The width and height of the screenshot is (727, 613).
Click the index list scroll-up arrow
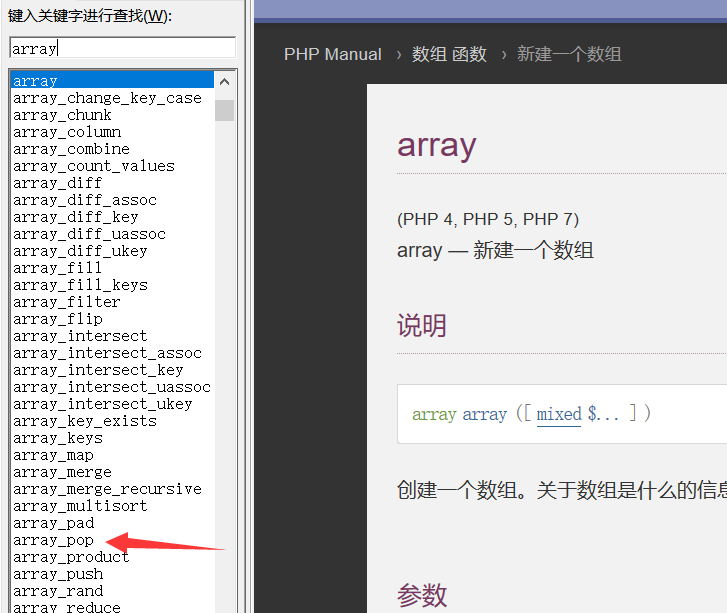coord(224,82)
